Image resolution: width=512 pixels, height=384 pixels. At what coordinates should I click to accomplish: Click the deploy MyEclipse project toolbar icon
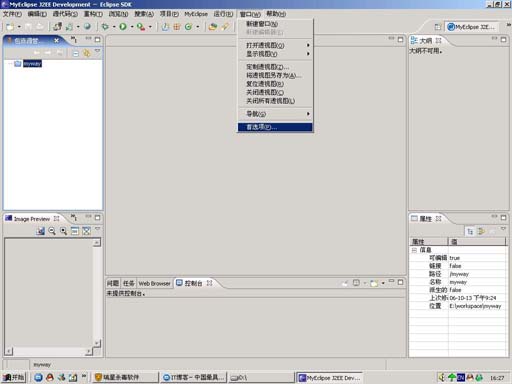pos(58,26)
